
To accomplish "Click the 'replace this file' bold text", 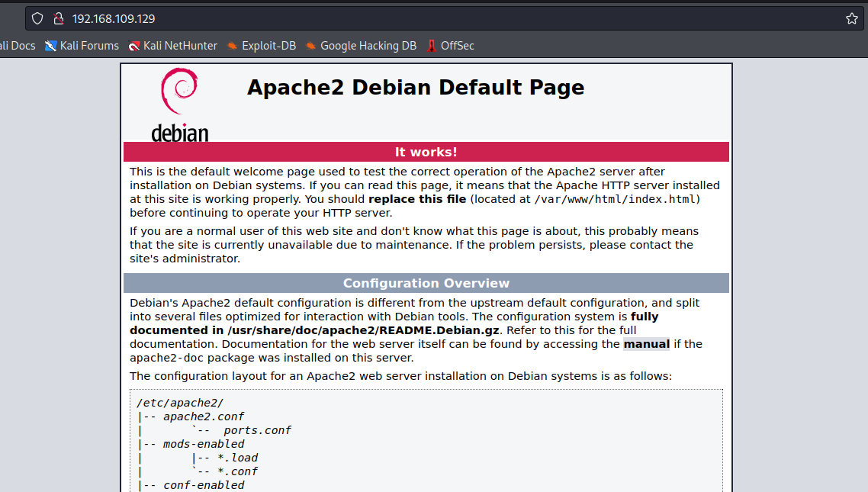I will pyautogui.click(x=417, y=199).
